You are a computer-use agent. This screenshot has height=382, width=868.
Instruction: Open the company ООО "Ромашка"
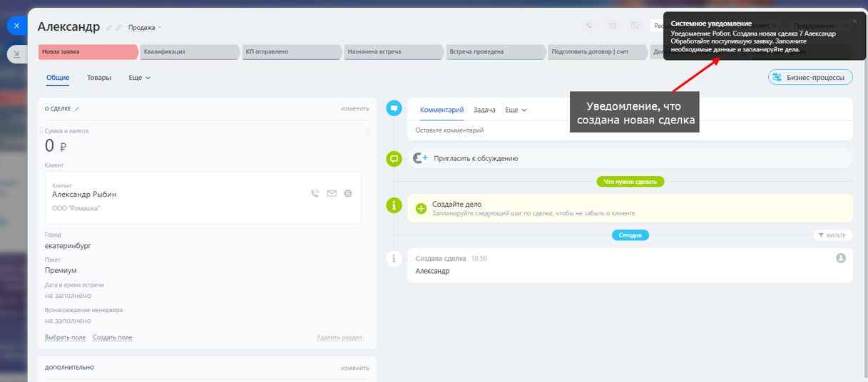(x=76, y=208)
